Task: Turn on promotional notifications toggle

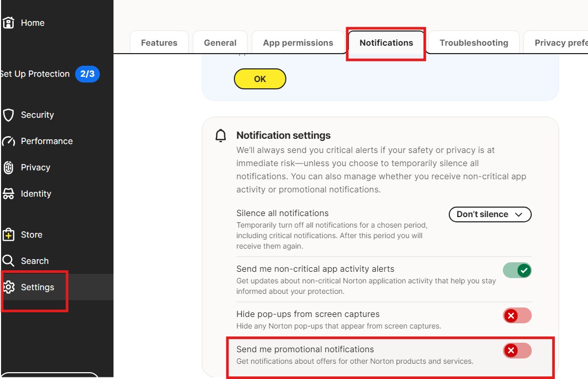Action: [x=517, y=351]
